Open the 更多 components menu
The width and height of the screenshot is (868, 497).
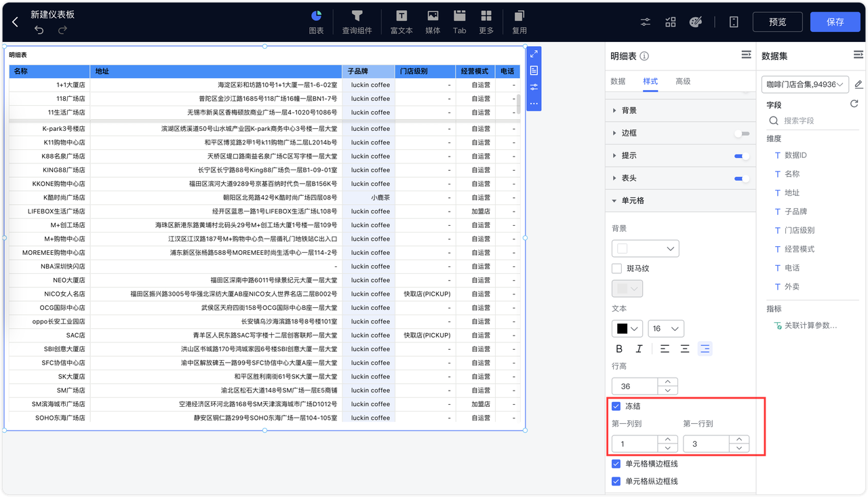coord(486,22)
